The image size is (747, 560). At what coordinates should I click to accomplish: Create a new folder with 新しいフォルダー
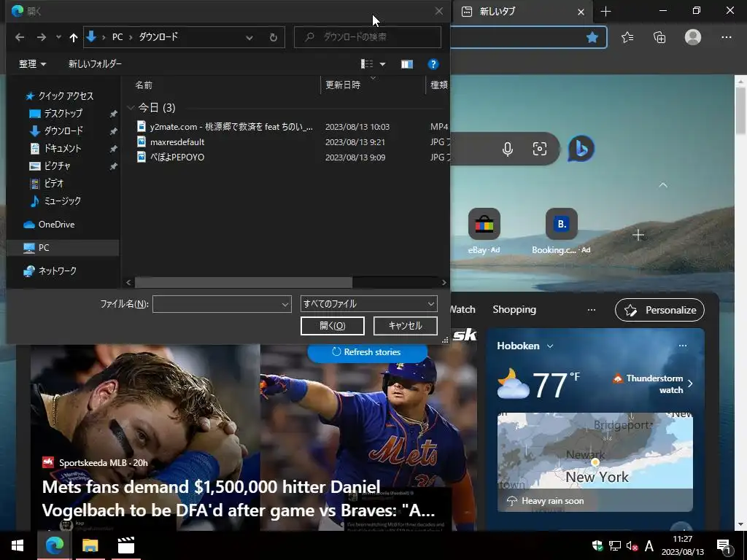(x=95, y=64)
